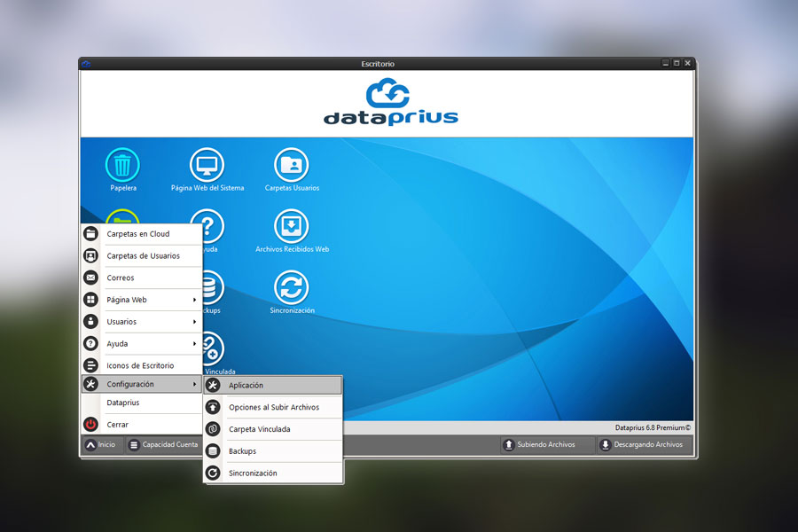Image resolution: width=798 pixels, height=532 pixels.
Task: Click the Backups database desktop icon
Action: click(x=213, y=287)
